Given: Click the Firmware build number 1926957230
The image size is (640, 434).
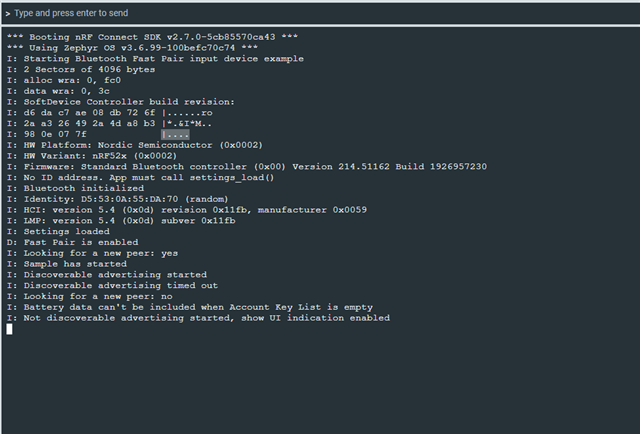Looking at the screenshot, I should 458,167.
